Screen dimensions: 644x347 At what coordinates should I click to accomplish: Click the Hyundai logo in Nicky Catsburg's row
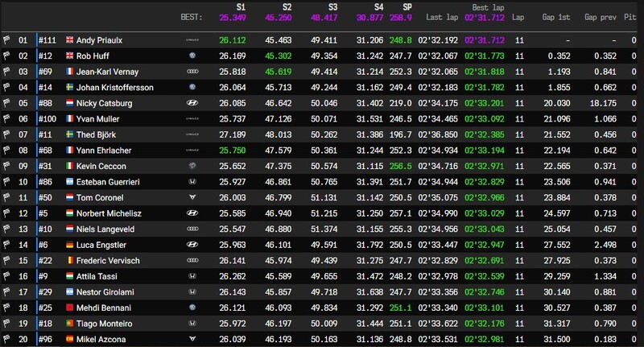tap(192, 103)
